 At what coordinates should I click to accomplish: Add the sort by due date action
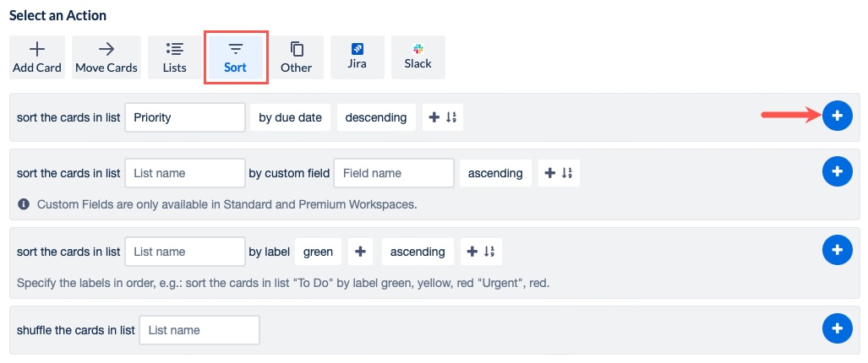tap(837, 116)
